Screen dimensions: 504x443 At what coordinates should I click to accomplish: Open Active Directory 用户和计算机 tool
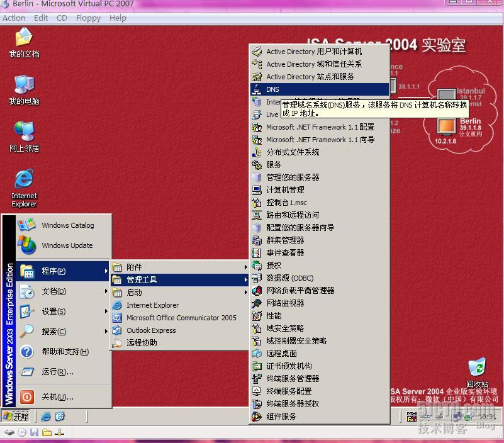click(320, 52)
